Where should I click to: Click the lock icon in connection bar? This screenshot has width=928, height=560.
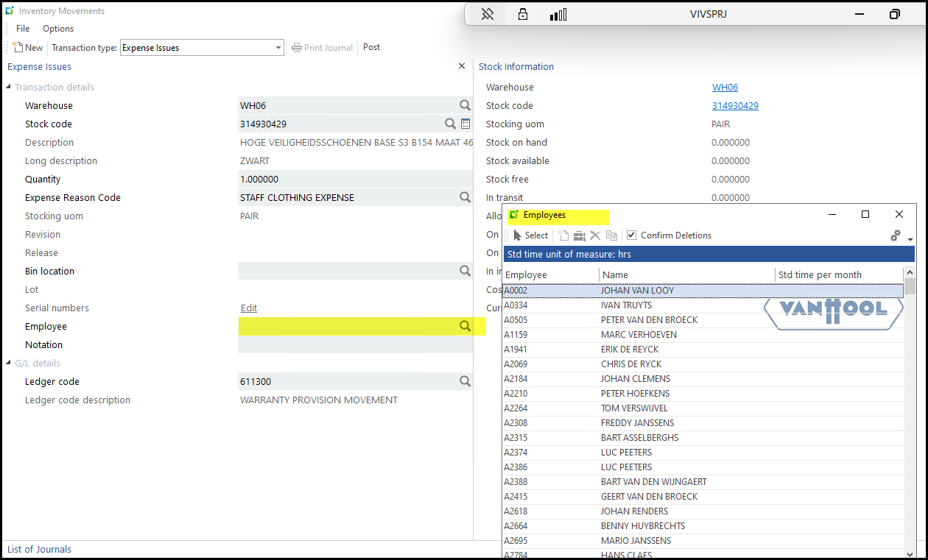pos(523,14)
